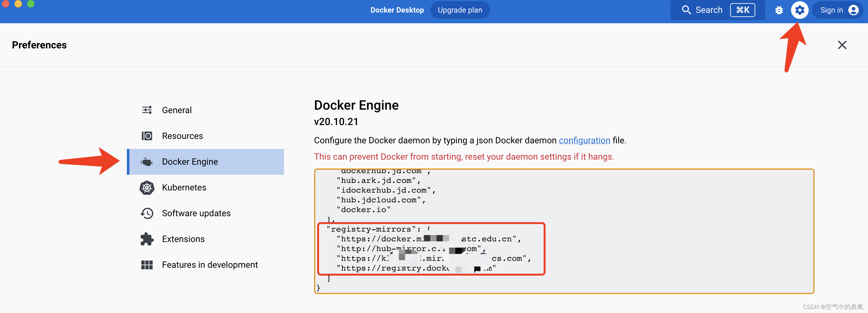
Task: Click the settings gear icon
Action: (800, 10)
